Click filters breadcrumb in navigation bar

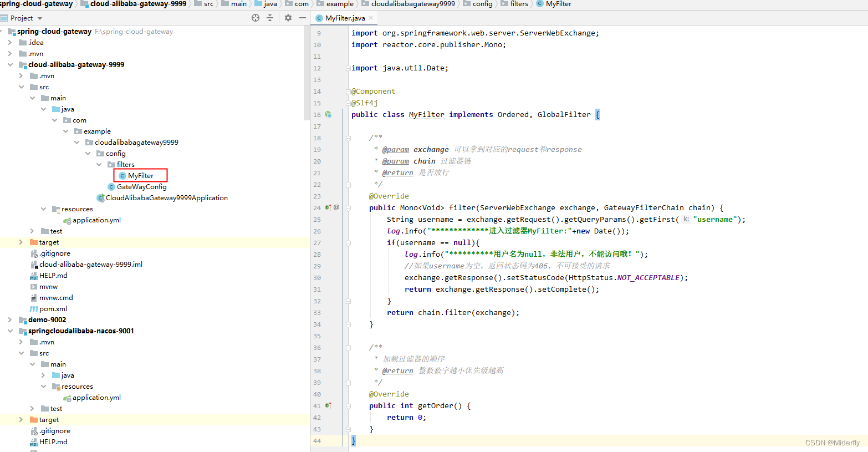pos(514,4)
